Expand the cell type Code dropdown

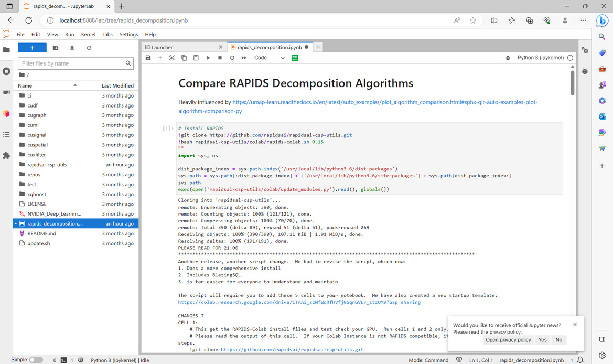pos(270,58)
